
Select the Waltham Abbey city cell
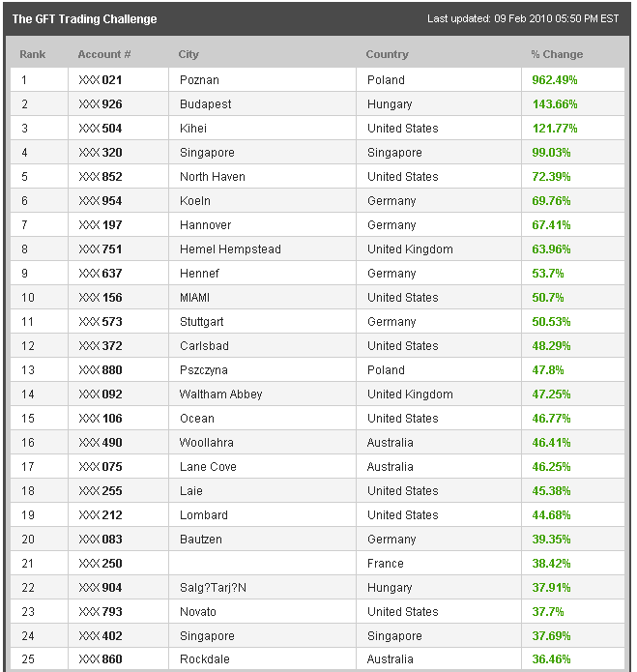coord(220,394)
